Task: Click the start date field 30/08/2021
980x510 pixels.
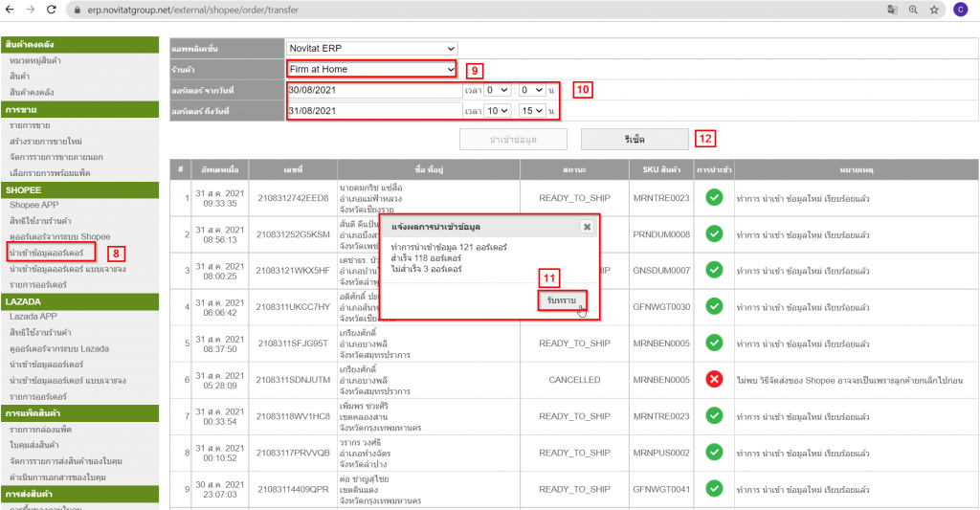Action: click(373, 90)
